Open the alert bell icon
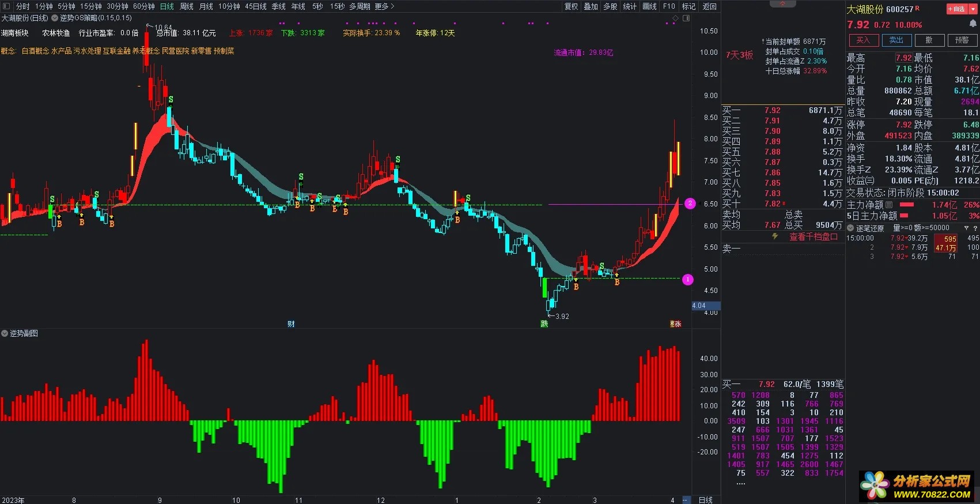The image size is (980, 504). 973,24
